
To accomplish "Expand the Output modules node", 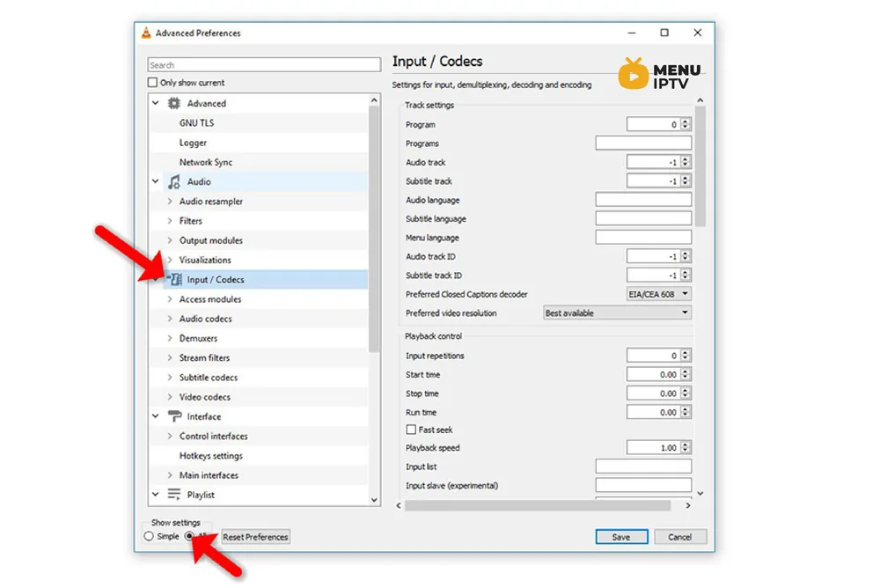I will click(170, 240).
